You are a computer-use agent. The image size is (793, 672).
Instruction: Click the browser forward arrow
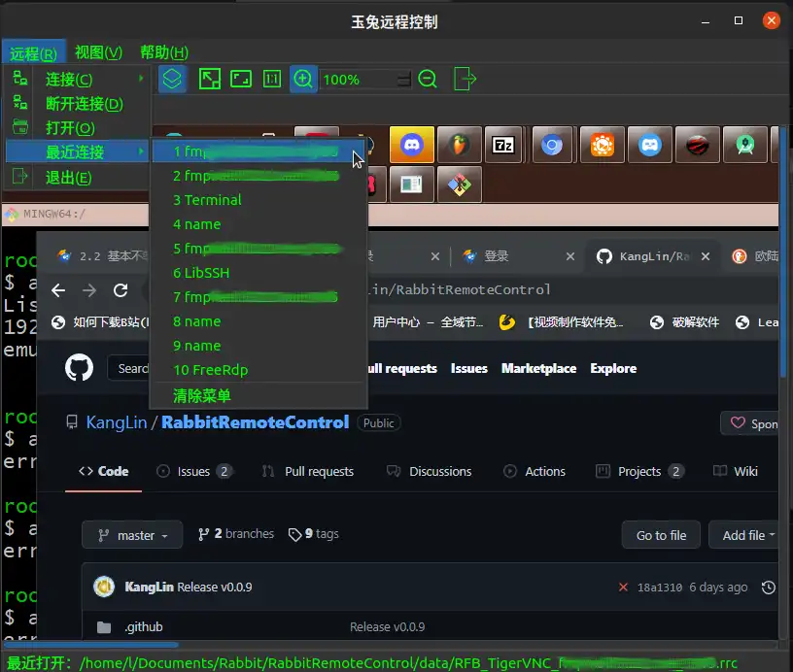point(89,290)
